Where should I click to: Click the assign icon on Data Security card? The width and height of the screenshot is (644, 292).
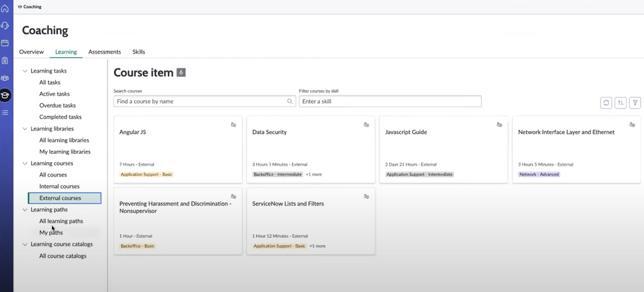367,124
